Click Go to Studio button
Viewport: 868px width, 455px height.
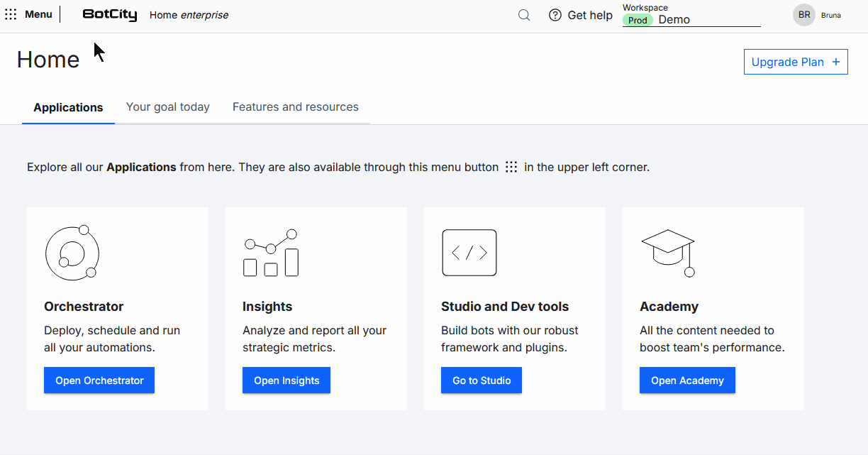(x=482, y=380)
